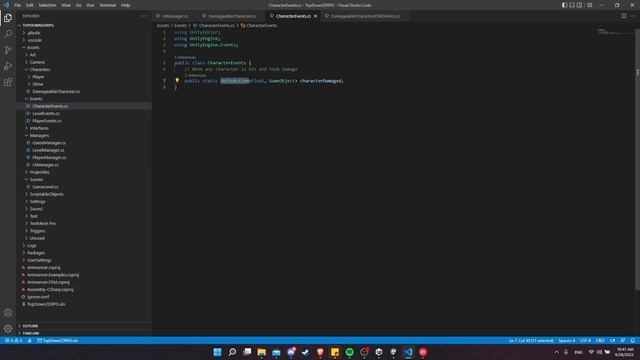Open Spotify from taskbar
Screen dimensions: 640x360
click(349, 352)
